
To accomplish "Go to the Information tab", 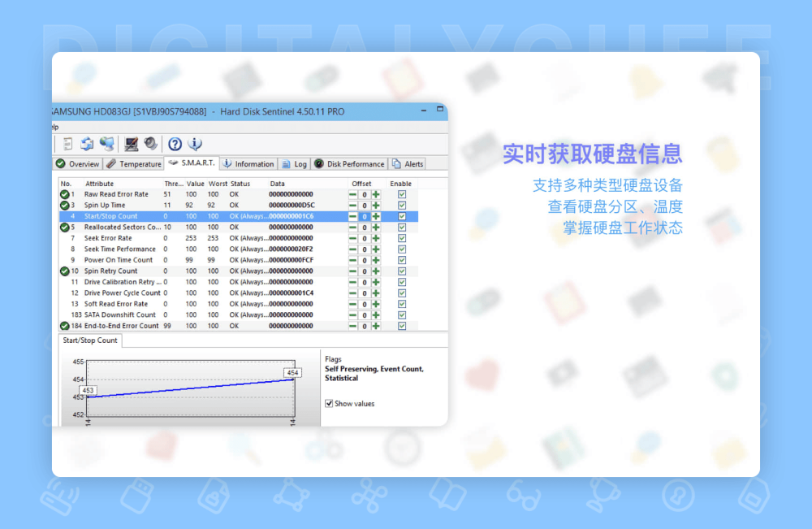I will click(x=248, y=163).
